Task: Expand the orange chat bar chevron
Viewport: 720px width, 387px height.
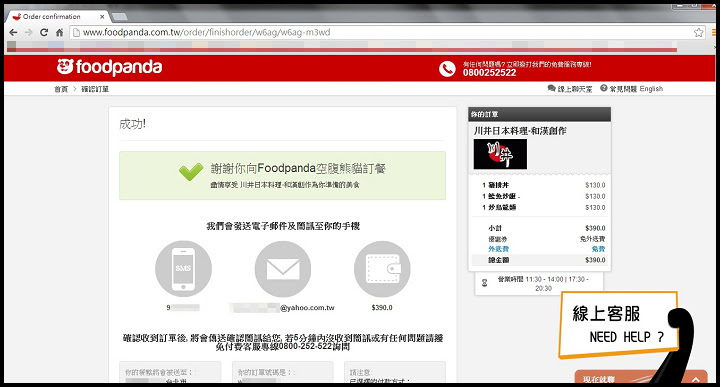Action: tap(696, 379)
